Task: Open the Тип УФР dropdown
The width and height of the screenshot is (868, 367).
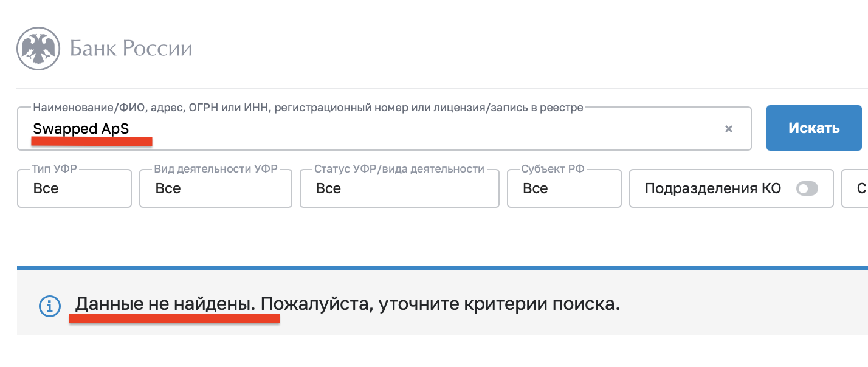Action: click(x=74, y=188)
